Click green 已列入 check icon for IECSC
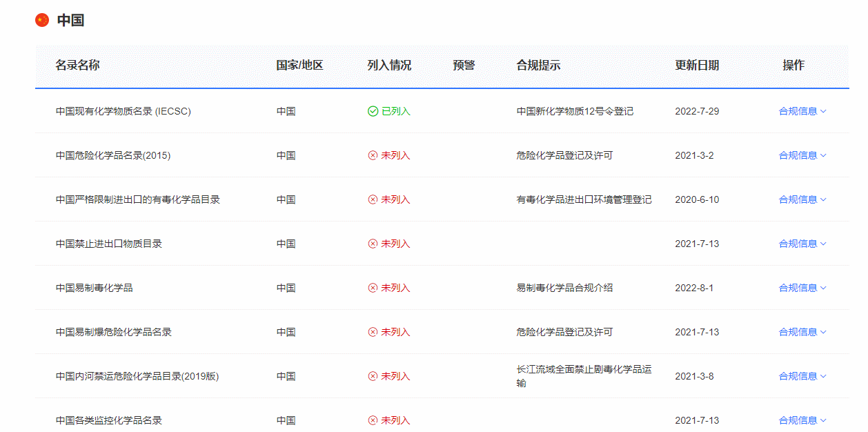The image size is (868, 432). pyautogui.click(x=373, y=111)
